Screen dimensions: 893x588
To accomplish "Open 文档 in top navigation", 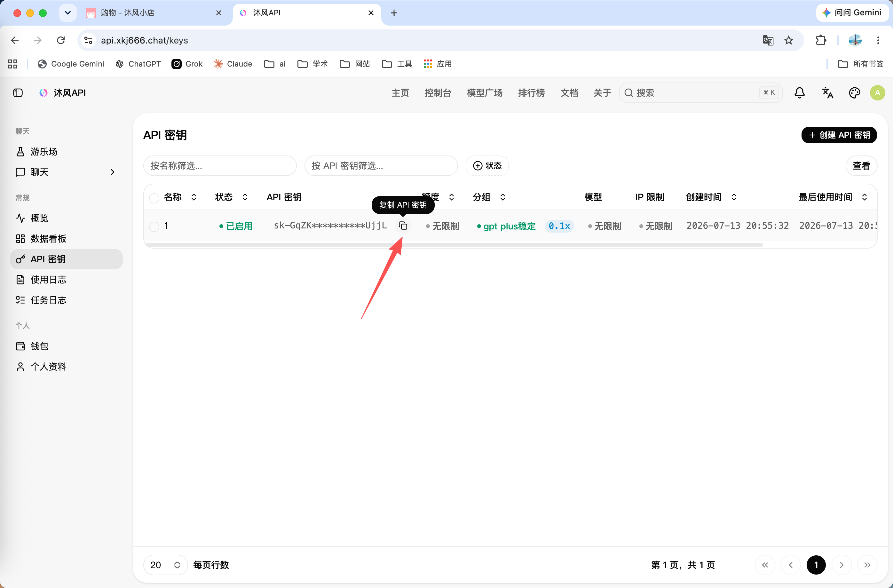I will [x=569, y=93].
